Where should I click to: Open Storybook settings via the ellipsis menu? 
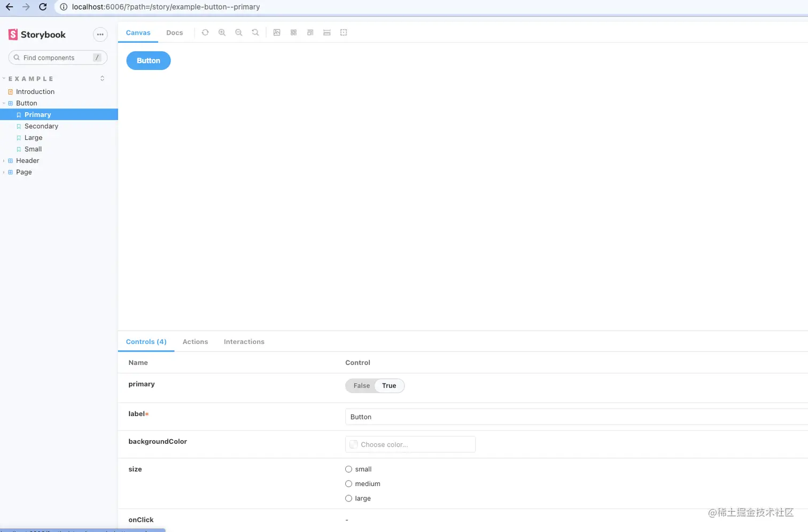coord(100,34)
